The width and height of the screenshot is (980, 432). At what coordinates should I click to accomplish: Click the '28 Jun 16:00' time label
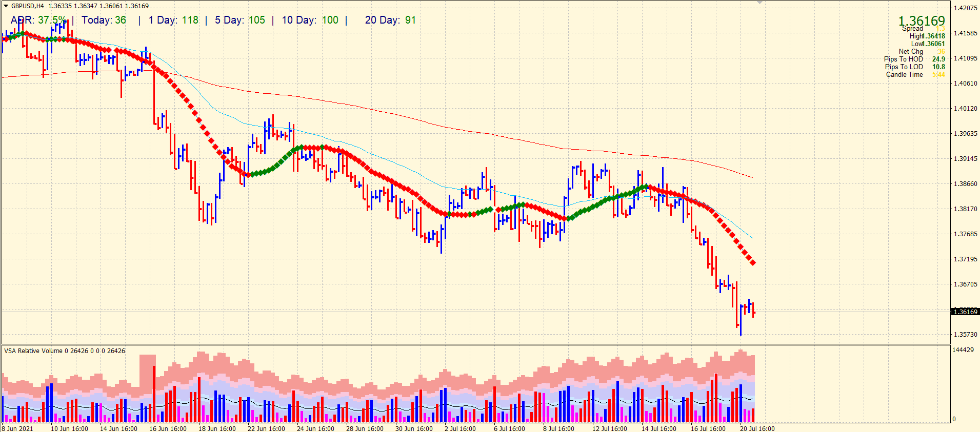(x=365, y=429)
